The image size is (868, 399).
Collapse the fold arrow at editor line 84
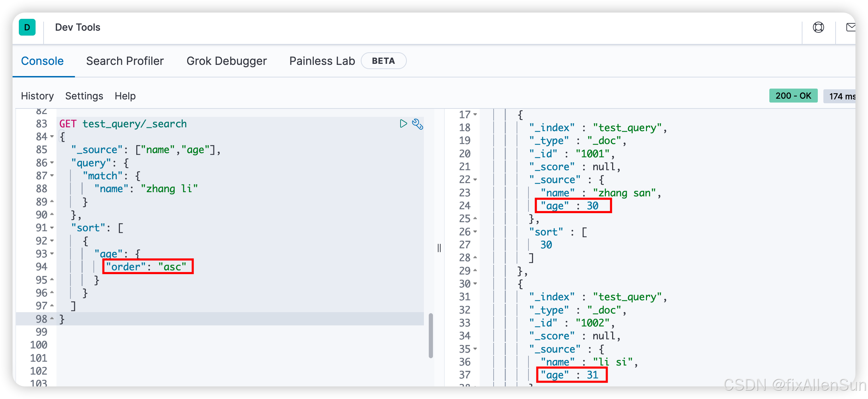click(x=52, y=137)
